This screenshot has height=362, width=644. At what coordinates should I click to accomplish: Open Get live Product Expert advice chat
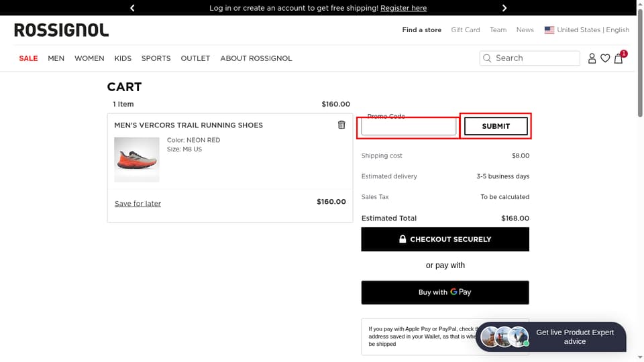pos(551,337)
